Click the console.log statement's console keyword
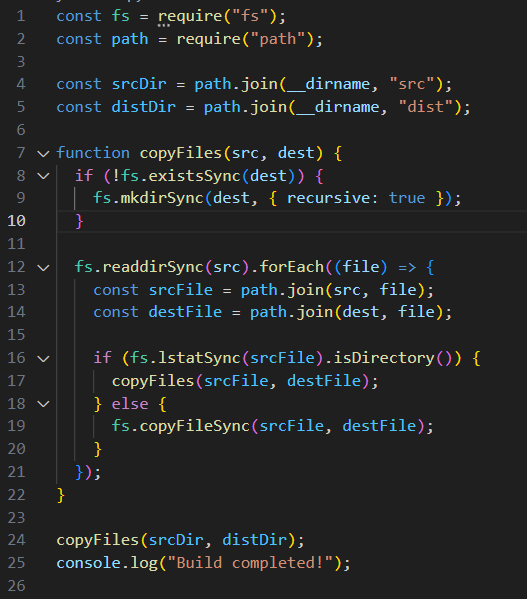 pyautogui.click(x=88, y=563)
